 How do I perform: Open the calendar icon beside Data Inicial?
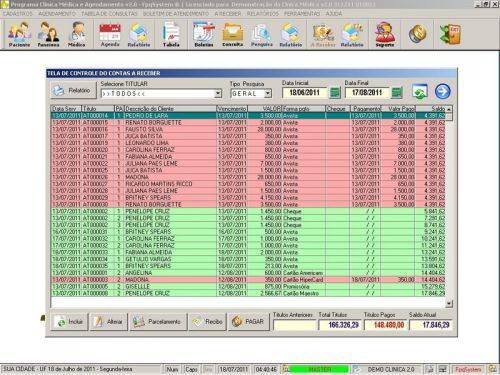click(x=335, y=92)
